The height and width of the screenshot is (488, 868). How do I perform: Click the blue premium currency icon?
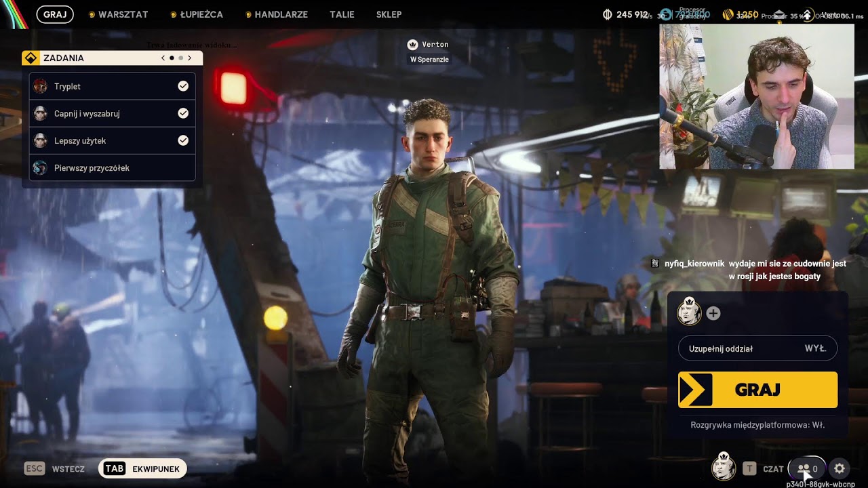(x=666, y=14)
